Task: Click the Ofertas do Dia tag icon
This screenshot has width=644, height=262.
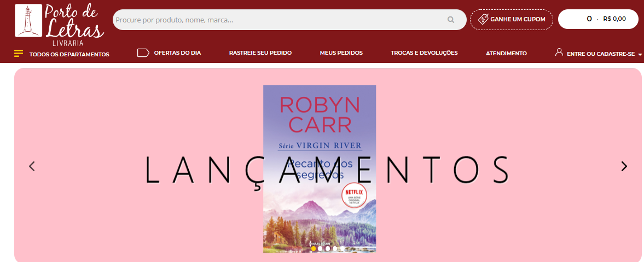Action: tap(143, 53)
